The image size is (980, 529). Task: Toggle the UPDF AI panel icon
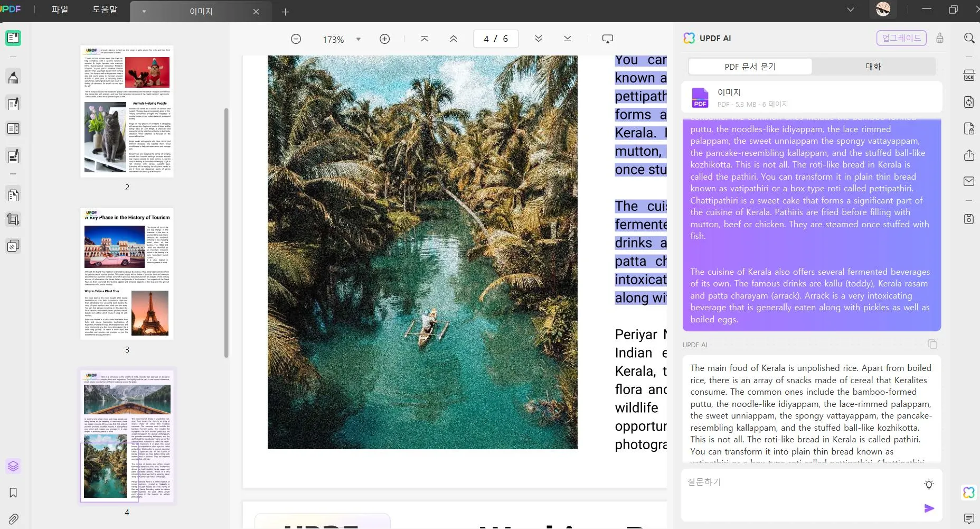point(969,493)
